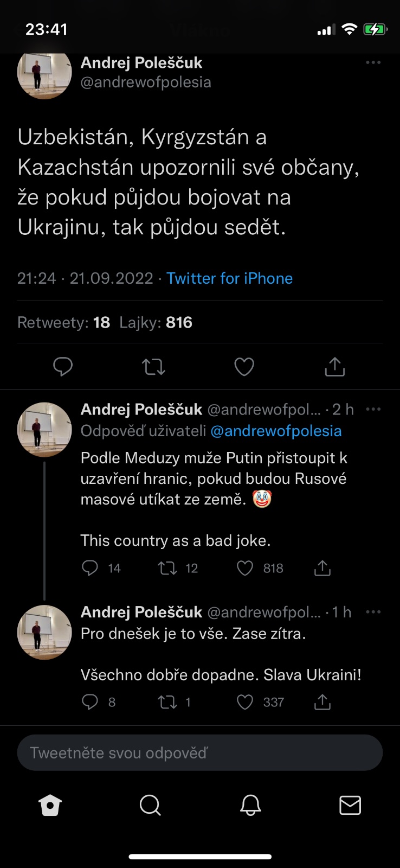Screen dimensions: 400x868
Task: Open comments on reply with 14 replies
Action: coord(89,568)
